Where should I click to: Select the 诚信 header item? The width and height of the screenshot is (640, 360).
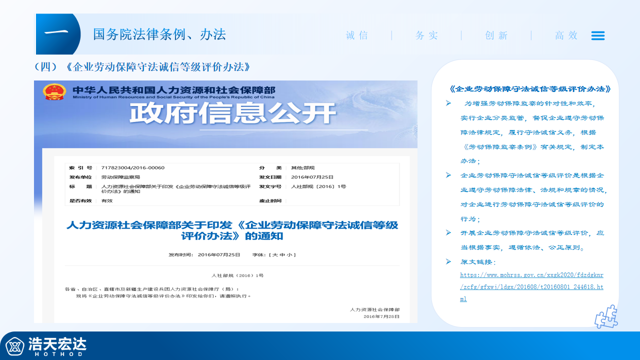(x=357, y=36)
